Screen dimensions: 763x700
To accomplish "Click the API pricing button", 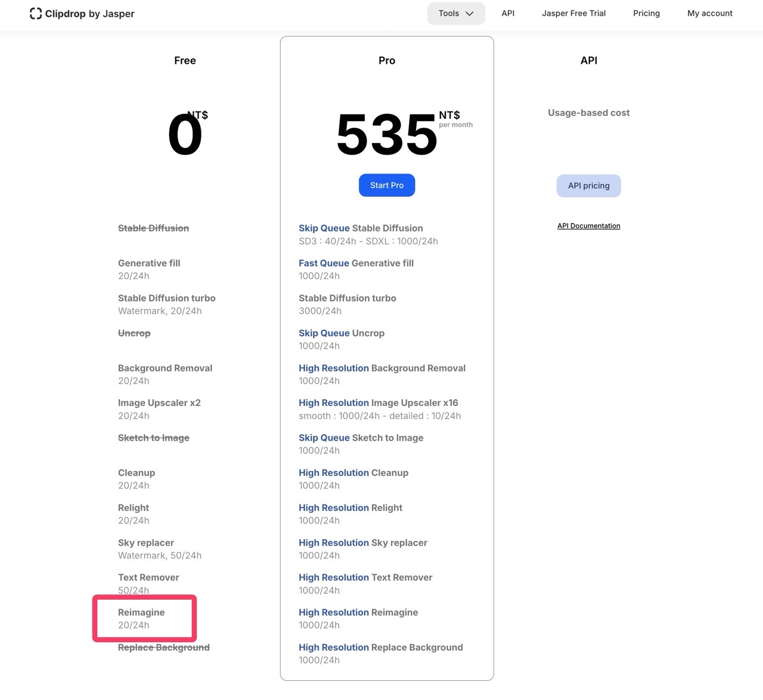I will [589, 185].
